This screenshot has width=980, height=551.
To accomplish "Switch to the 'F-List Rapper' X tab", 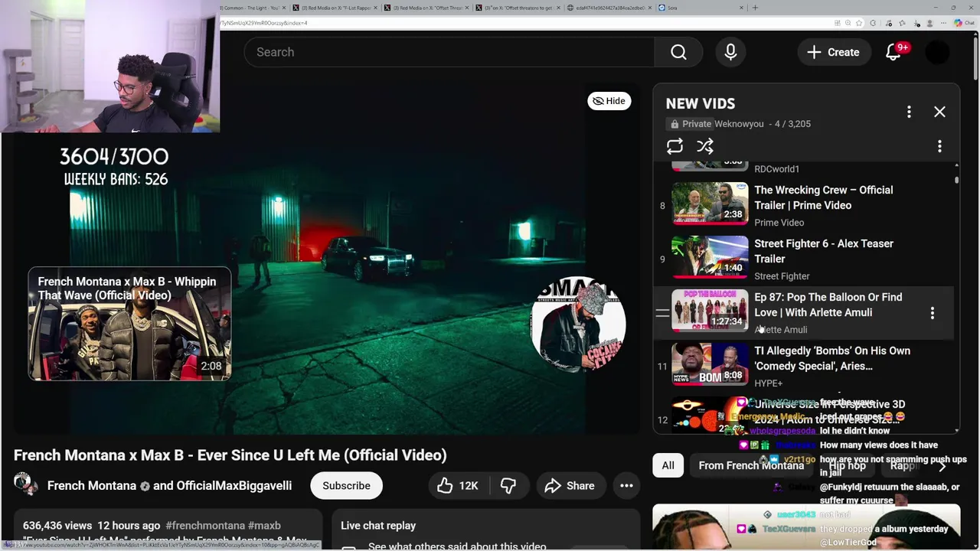I will (335, 8).
